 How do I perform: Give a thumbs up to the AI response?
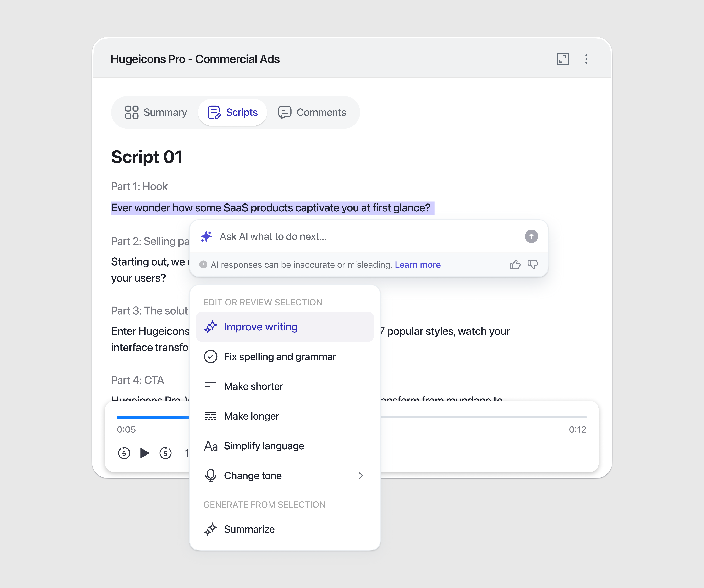click(x=515, y=265)
